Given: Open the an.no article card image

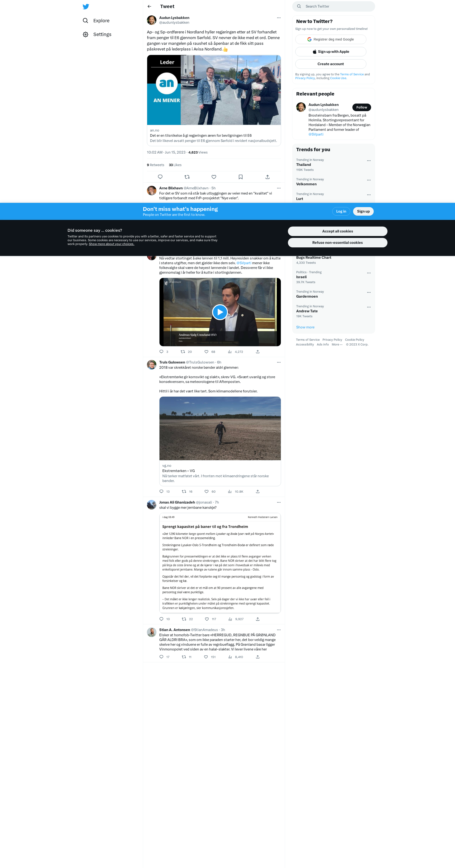Looking at the screenshot, I should [214, 90].
